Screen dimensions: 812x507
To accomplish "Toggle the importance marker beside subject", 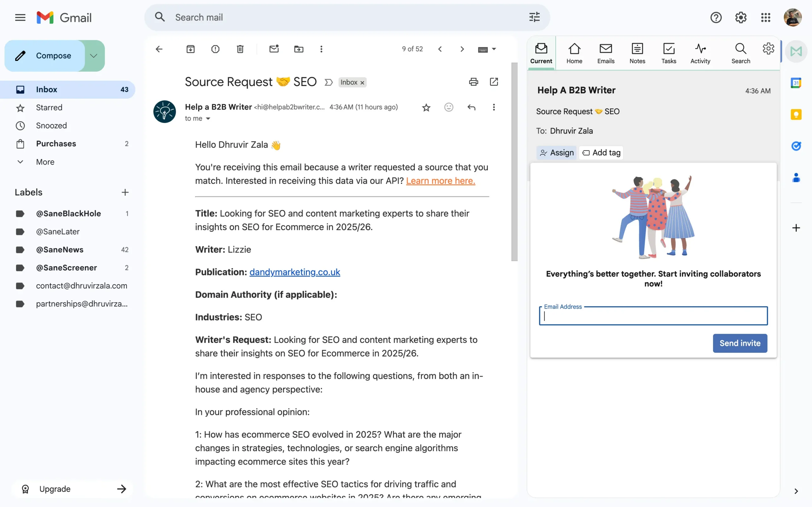I will [x=328, y=82].
